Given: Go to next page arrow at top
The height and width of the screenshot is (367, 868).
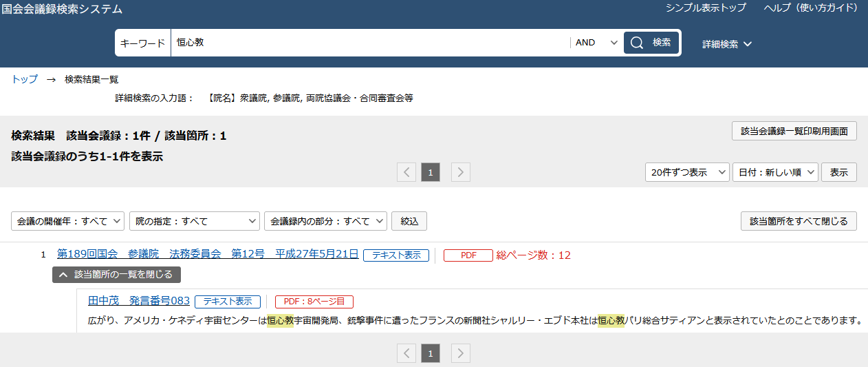Looking at the screenshot, I should click(461, 172).
